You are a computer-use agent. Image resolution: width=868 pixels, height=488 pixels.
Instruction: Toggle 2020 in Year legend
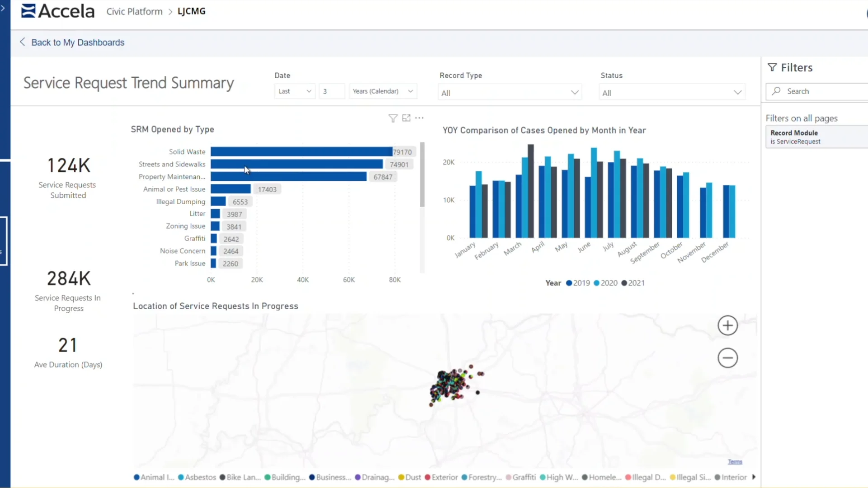606,283
